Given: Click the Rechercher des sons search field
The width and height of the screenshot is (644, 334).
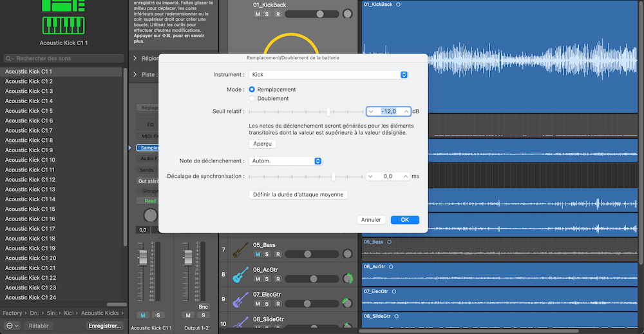Looking at the screenshot, I should click(x=64, y=59).
